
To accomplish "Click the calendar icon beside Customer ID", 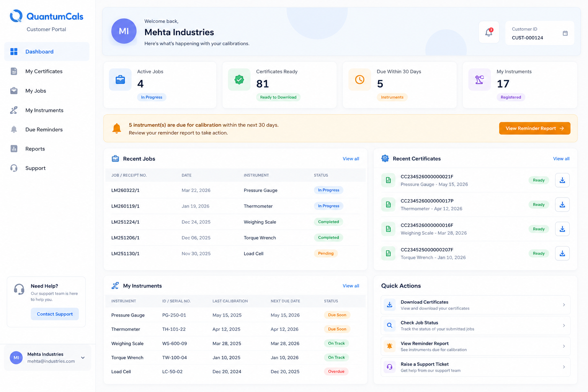I will [565, 33].
